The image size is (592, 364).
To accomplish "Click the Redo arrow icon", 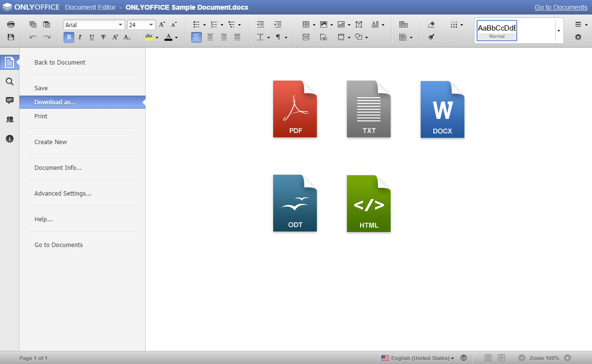I will 47,37.
